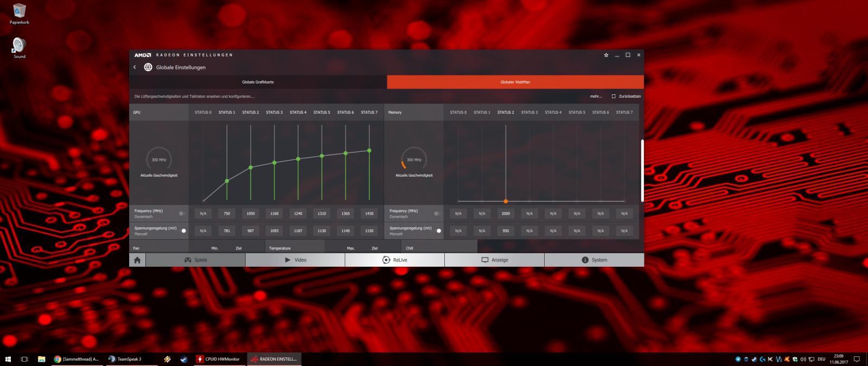Click Memory frequency field showing 2000
Screen dimensions: 868x366
tap(506, 213)
